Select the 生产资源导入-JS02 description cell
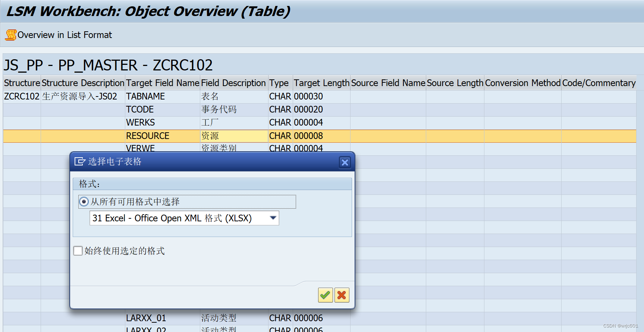The height and width of the screenshot is (332, 644). pyautogui.click(x=83, y=97)
